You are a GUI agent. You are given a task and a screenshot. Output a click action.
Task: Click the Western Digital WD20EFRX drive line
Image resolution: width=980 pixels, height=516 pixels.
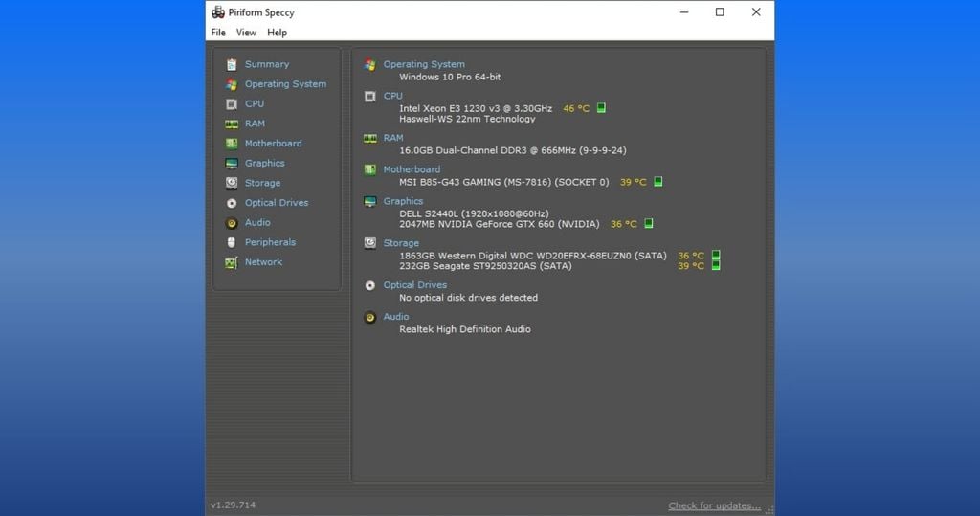[533, 256]
